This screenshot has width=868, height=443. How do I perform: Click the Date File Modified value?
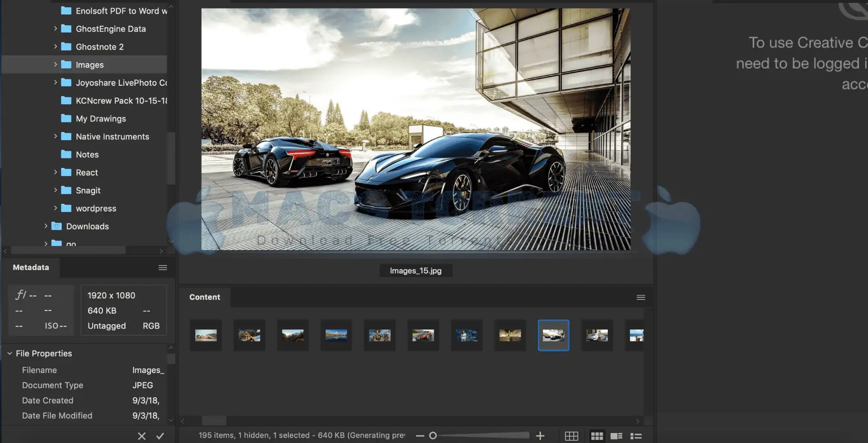click(146, 415)
